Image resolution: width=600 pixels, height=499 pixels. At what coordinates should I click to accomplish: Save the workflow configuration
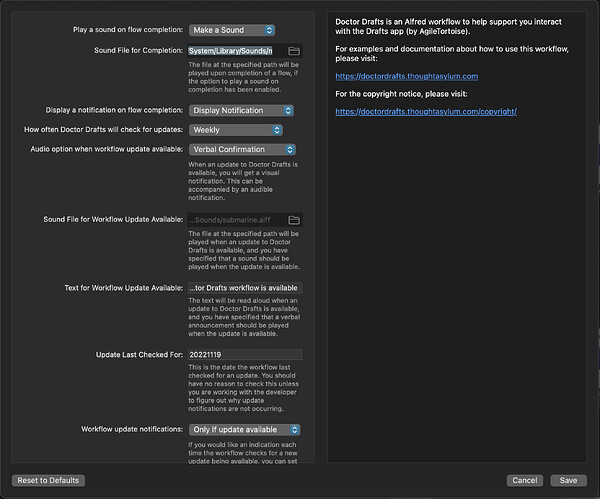click(568, 481)
